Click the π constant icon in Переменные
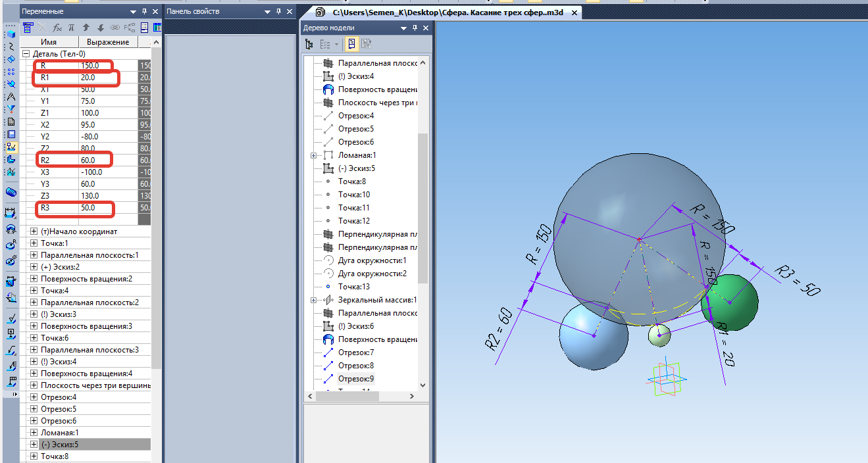 [x=72, y=28]
